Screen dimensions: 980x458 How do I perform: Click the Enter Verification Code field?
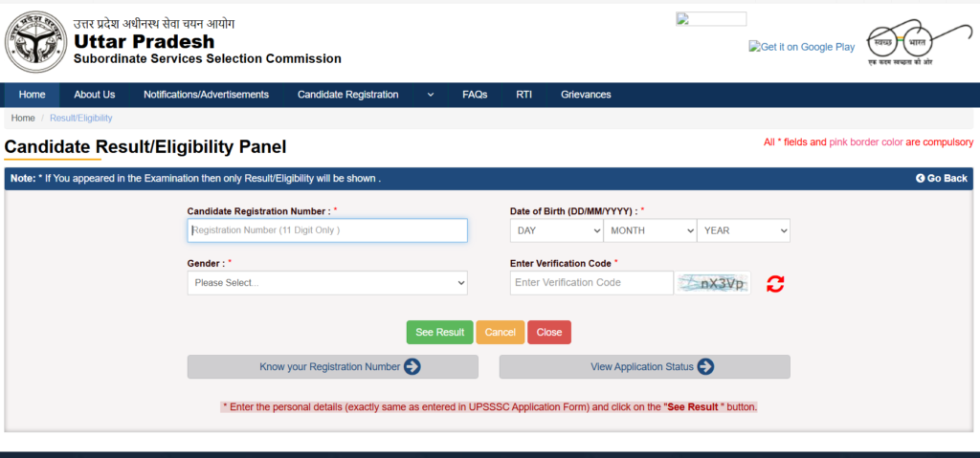[x=591, y=283]
